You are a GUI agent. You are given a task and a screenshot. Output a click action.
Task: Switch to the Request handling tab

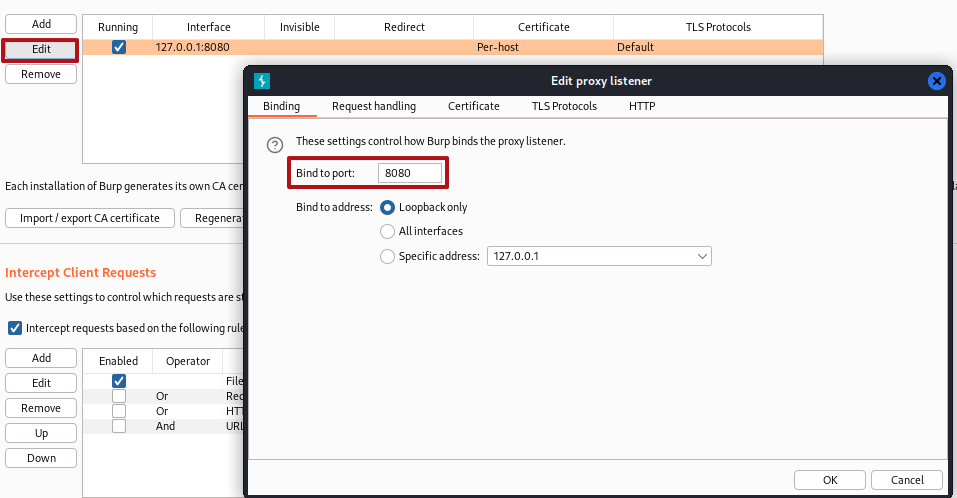[x=374, y=106]
